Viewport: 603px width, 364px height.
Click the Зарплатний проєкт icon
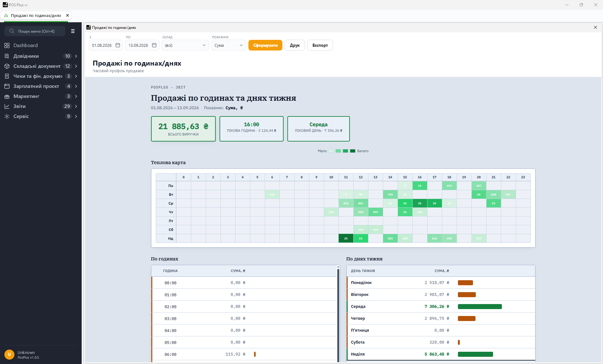coord(7,86)
